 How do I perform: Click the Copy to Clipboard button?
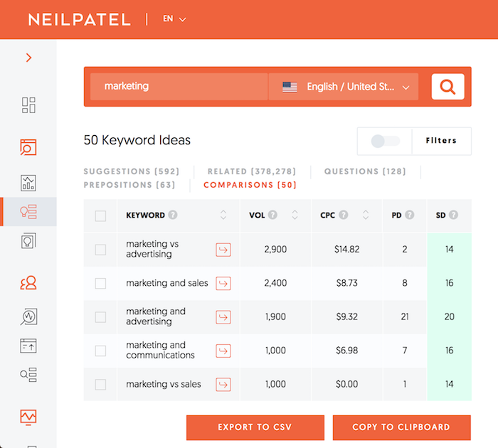[x=401, y=427]
